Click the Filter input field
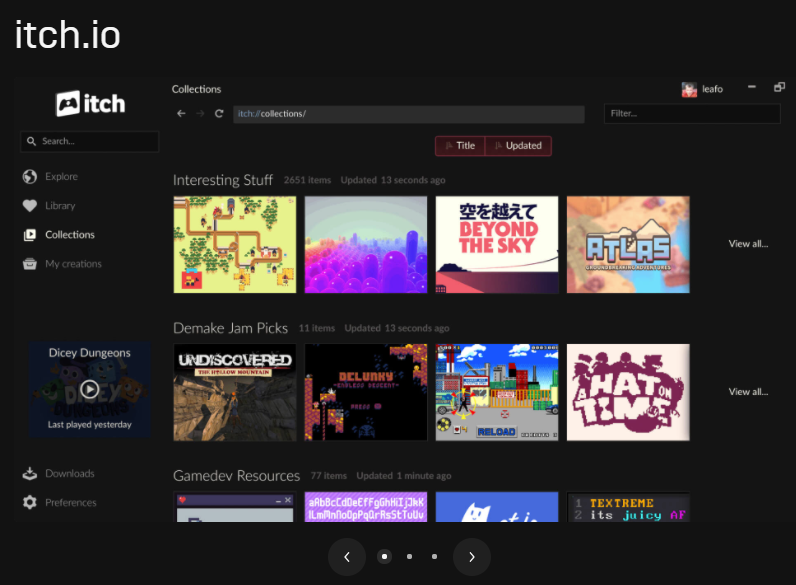The height and width of the screenshot is (585, 796). (692, 114)
